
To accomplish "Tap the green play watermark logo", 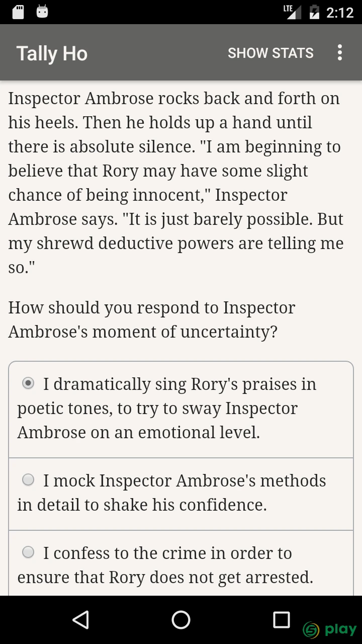I will [330, 629].
